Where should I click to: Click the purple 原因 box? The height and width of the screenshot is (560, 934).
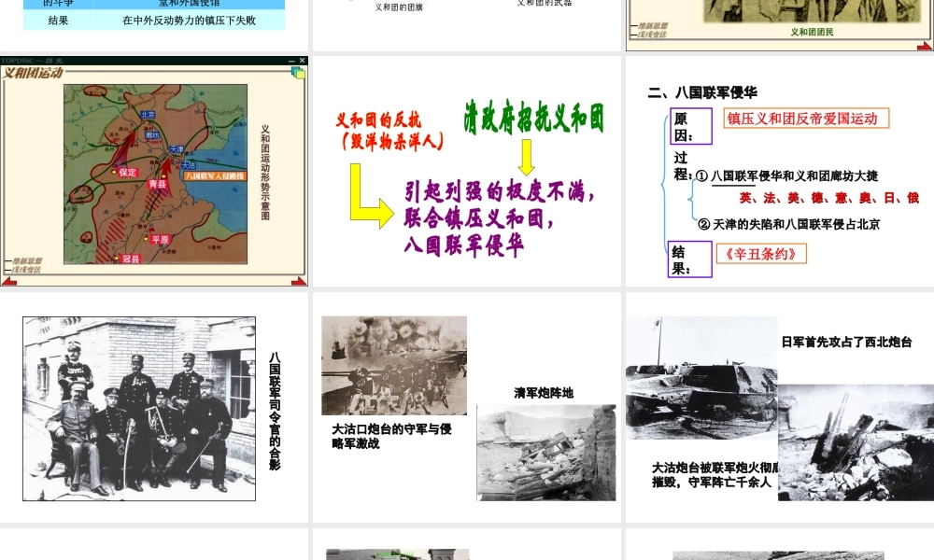click(x=691, y=126)
